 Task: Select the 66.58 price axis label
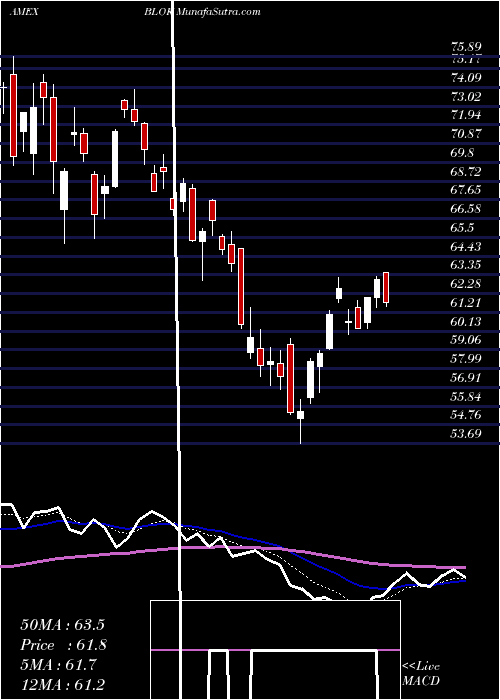[465, 209]
